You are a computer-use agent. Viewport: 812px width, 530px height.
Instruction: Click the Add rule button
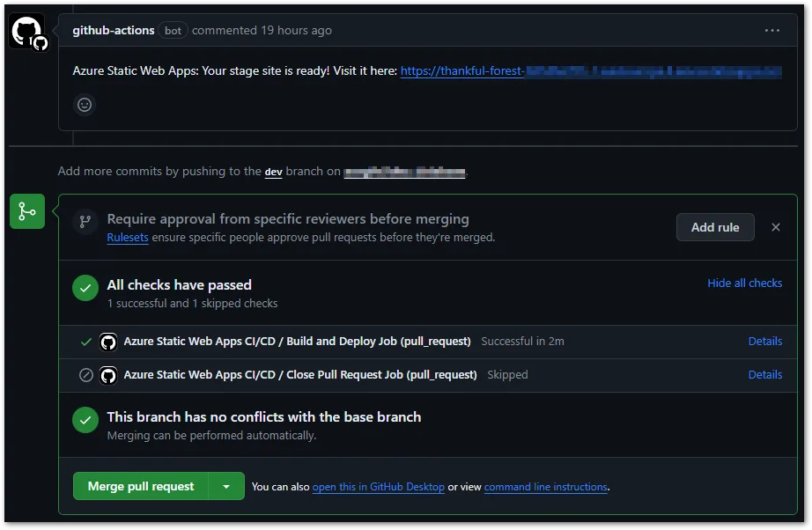tap(714, 227)
